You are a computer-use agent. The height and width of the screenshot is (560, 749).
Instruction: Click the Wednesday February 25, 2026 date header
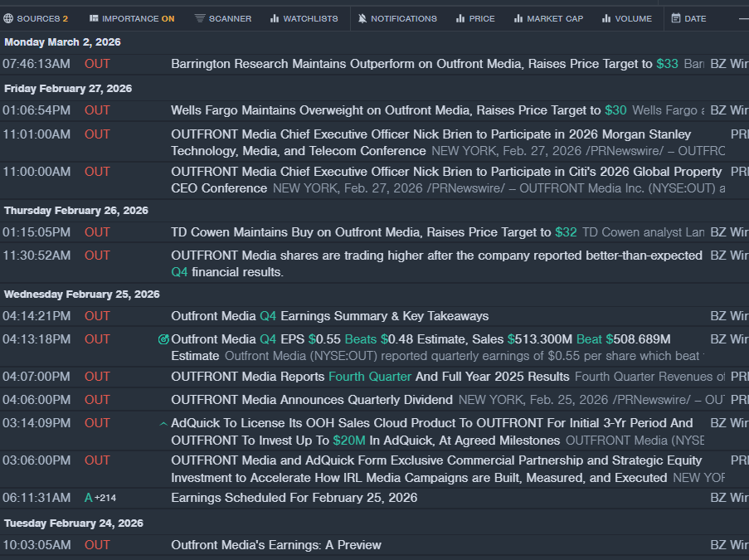coord(81,295)
